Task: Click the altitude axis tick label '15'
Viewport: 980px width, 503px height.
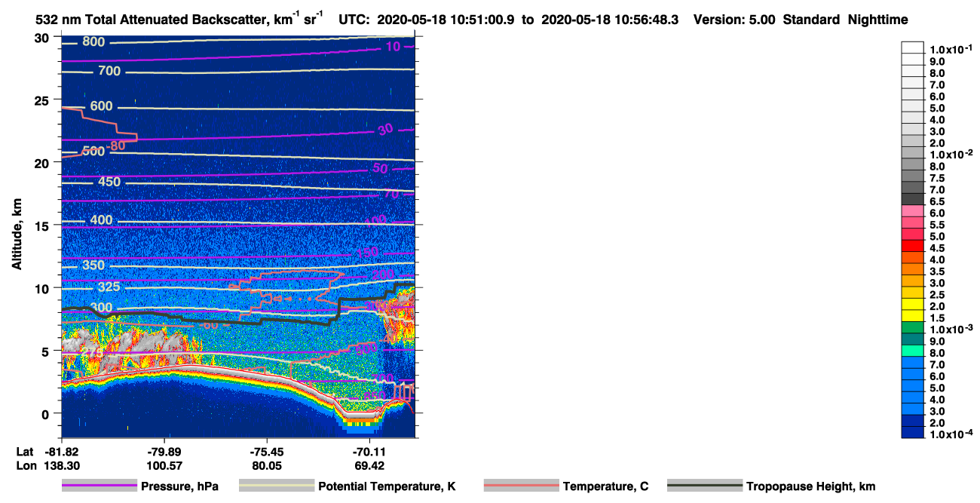Action: coord(43,225)
